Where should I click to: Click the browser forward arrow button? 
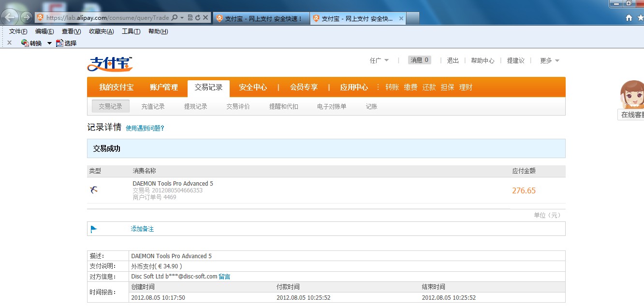tap(26, 18)
